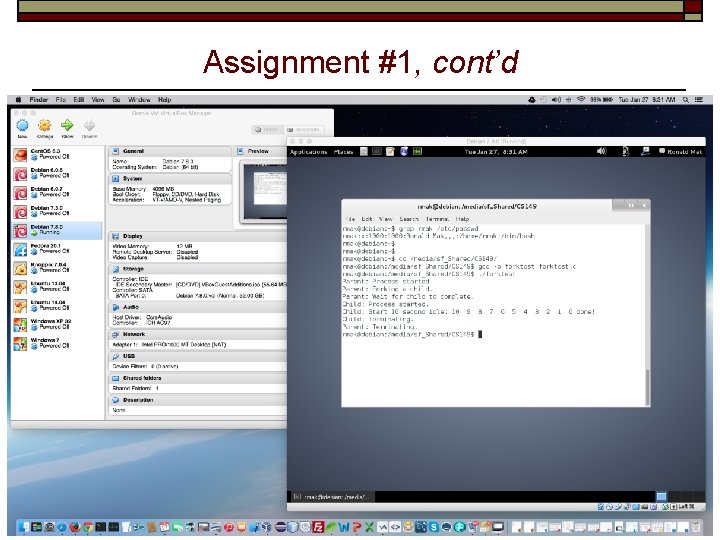The height and width of the screenshot is (540, 720).
Task: Open the terminal File menu
Action: 350,219
